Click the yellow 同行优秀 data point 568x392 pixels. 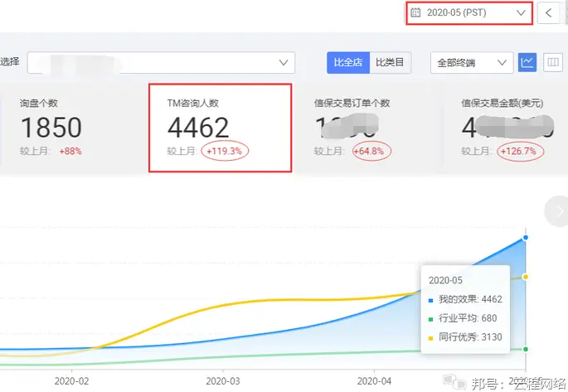click(525, 277)
